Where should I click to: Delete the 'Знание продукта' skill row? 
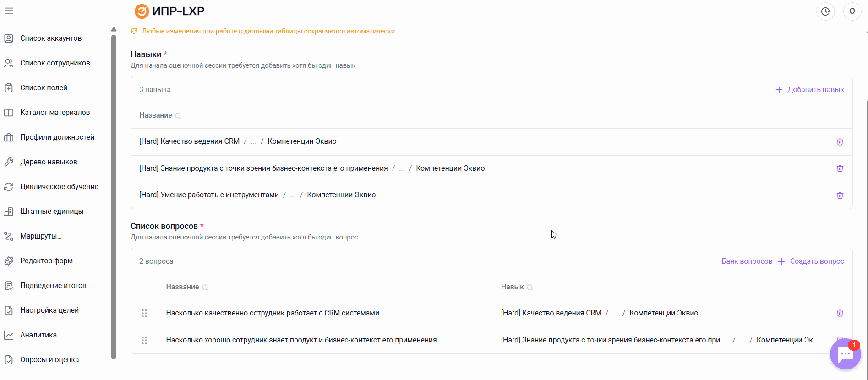[840, 168]
